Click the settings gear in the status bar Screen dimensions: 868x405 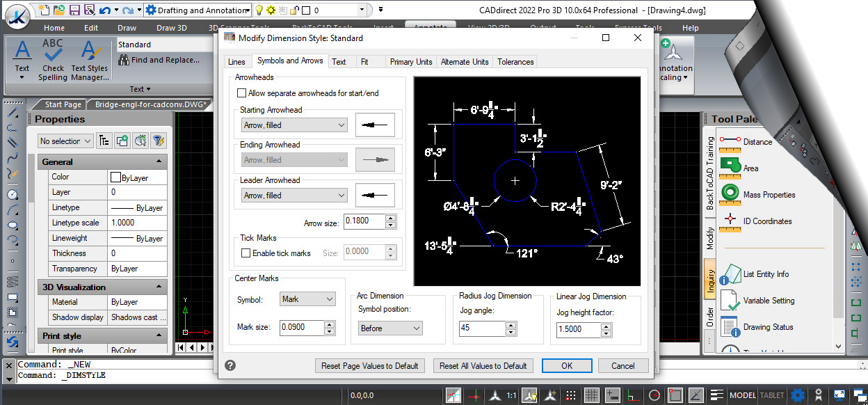tap(798, 395)
